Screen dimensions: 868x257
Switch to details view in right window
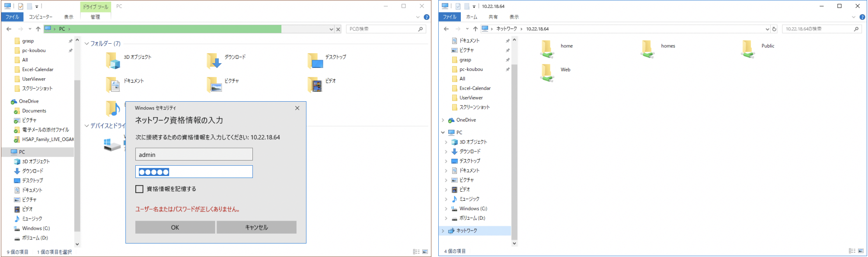852,251
